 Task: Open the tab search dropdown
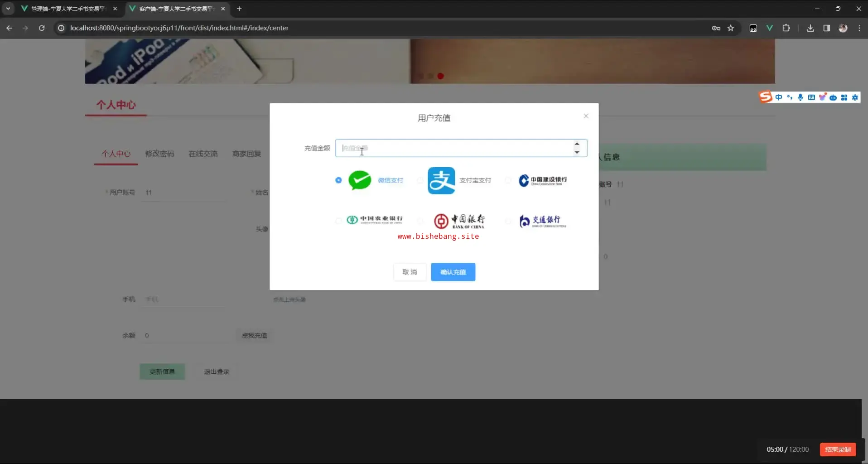(x=8, y=9)
